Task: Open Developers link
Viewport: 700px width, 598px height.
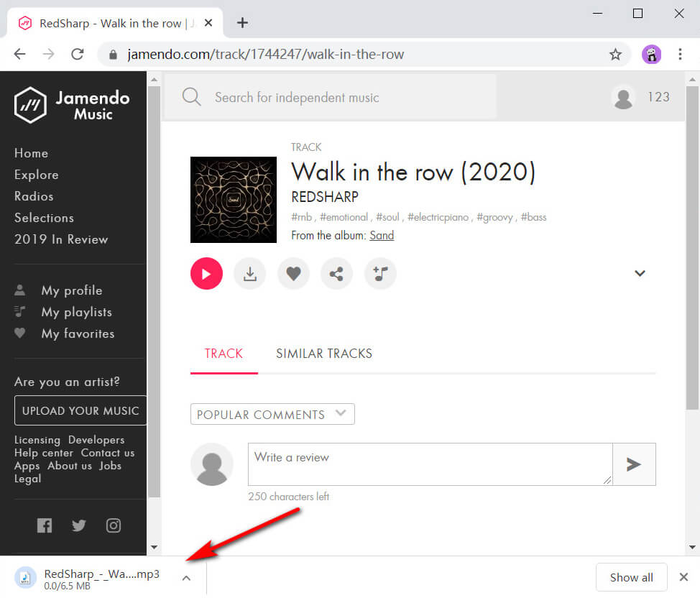Action: pyautogui.click(x=96, y=440)
